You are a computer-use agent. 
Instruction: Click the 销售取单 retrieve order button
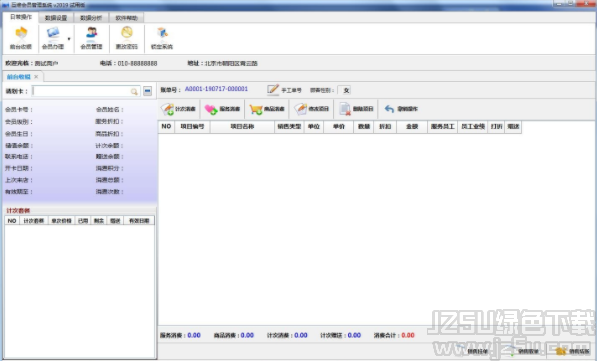pyautogui.click(x=524, y=351)
